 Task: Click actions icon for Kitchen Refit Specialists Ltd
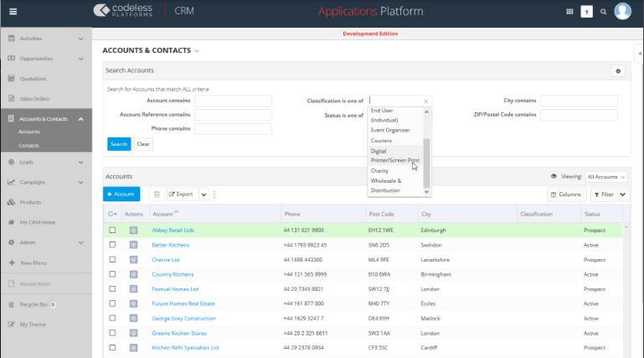coord(133,348)
